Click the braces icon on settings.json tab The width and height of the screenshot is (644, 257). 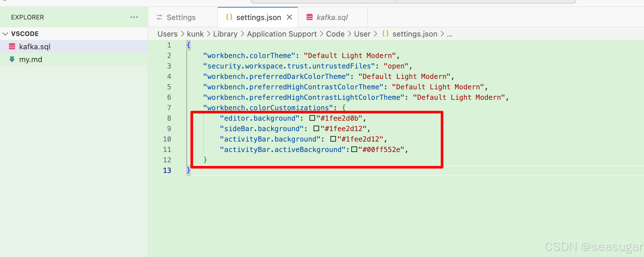(229, 17)
